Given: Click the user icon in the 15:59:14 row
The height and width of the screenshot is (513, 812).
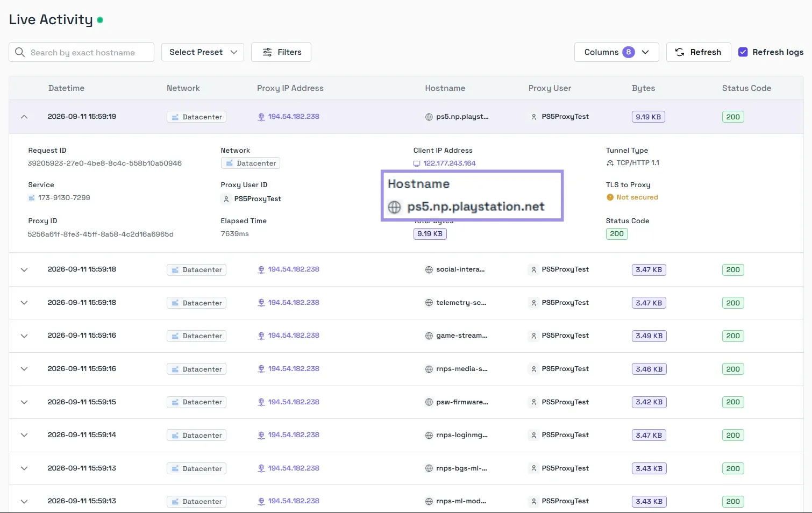Looking at the screenshot, I should click(x=534, y=435).
